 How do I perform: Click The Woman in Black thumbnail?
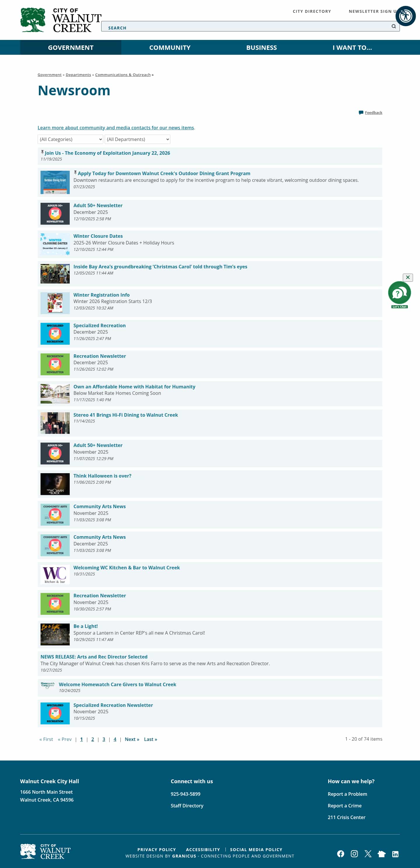coord(55,484)
